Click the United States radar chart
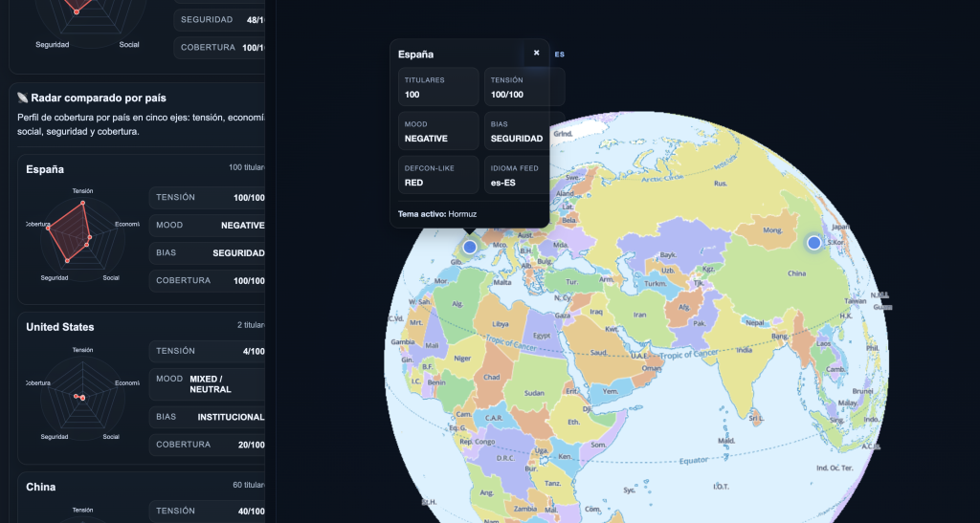This screenshot has width=980, height=523. (82, 394)
